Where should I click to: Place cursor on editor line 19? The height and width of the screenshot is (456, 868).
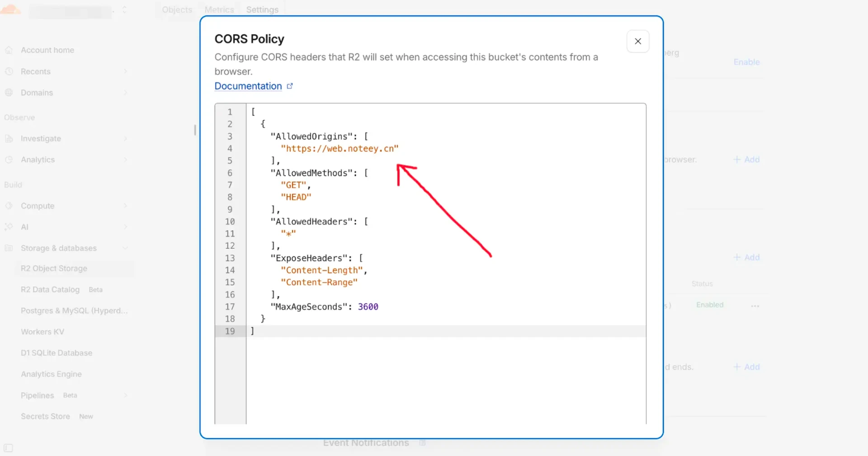coord(446,331)
